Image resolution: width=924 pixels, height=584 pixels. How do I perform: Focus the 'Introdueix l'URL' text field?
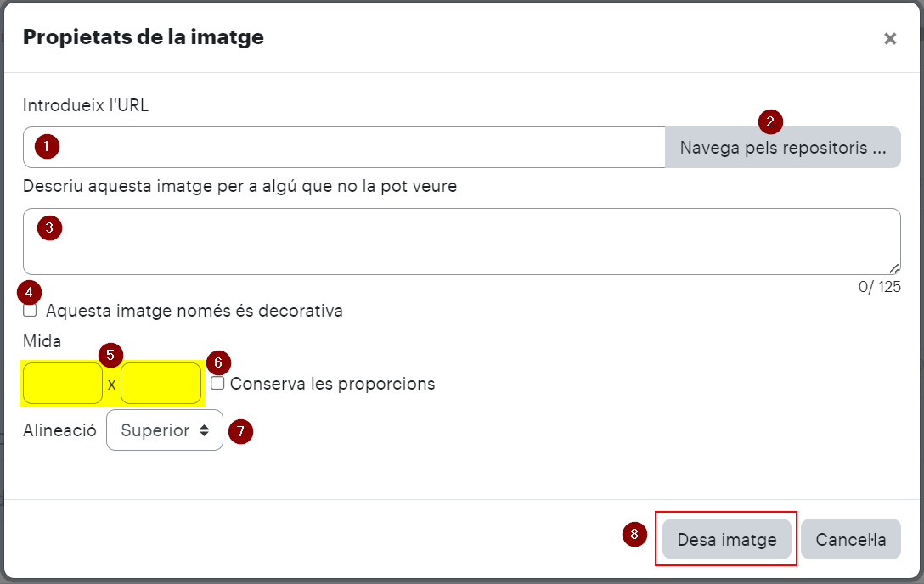(x=344, y=147)
